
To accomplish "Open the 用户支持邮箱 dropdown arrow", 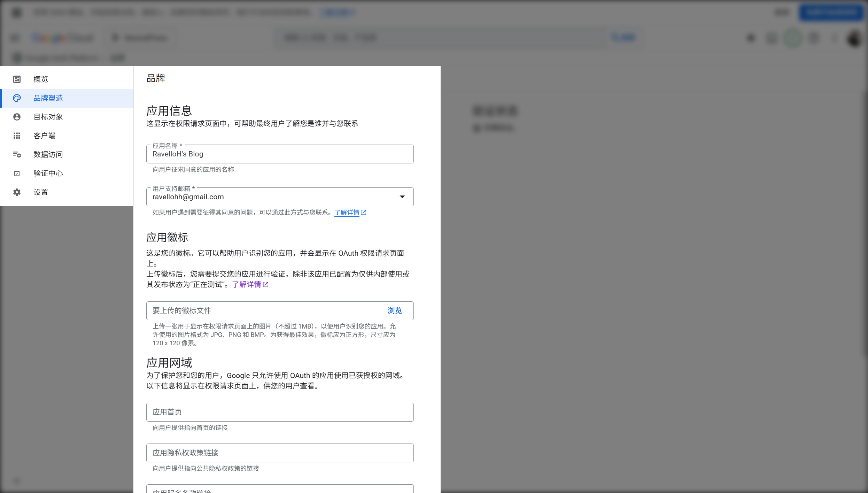I will pyautogui.click(x=402, y=197).
